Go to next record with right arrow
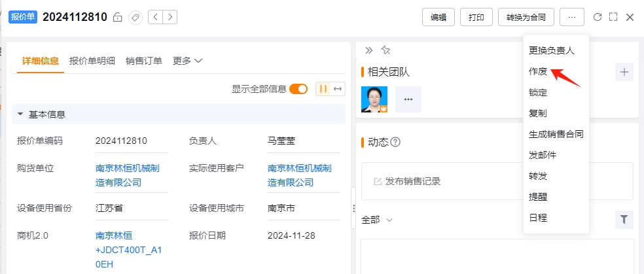This screenshot has height=274, width=644. [x=170, y=17]
